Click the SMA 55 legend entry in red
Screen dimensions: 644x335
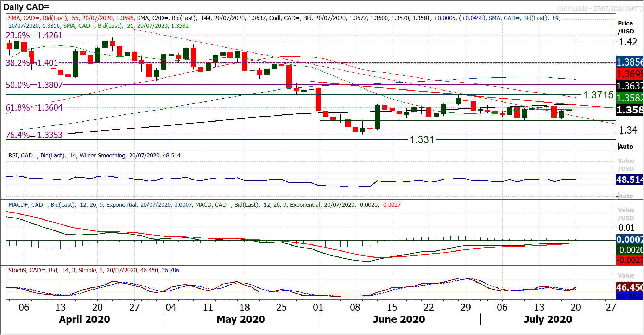(x=71, y=18)
